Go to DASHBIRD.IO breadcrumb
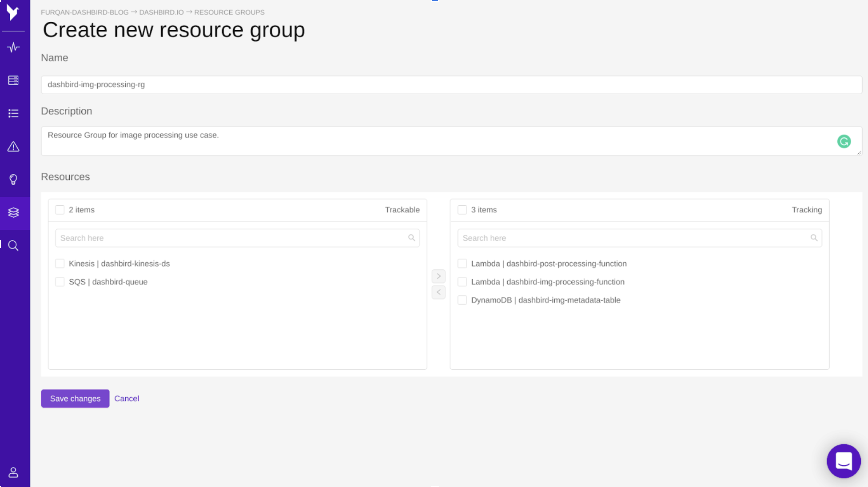This screenshot has width=868, height=487. (x=161, y=12)
